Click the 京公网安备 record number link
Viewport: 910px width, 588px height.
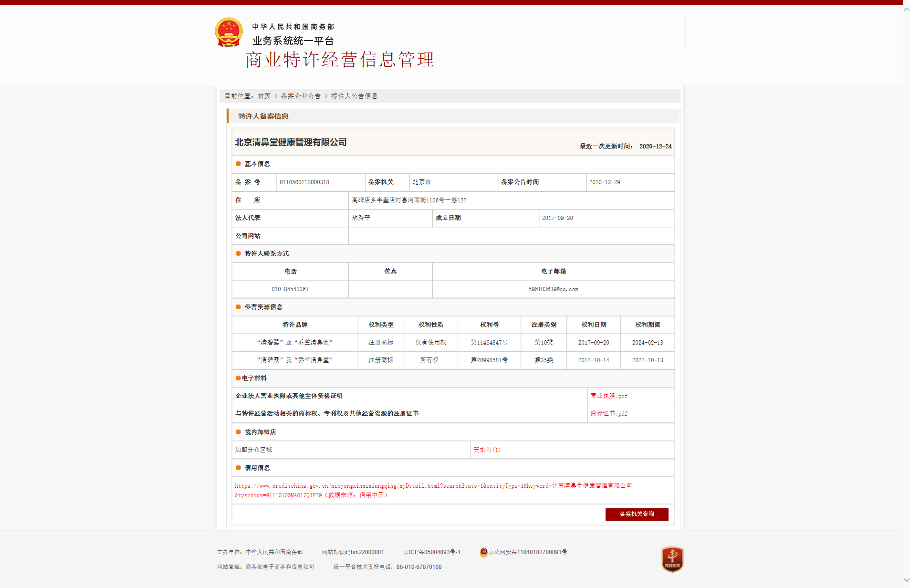click(527, 552)
